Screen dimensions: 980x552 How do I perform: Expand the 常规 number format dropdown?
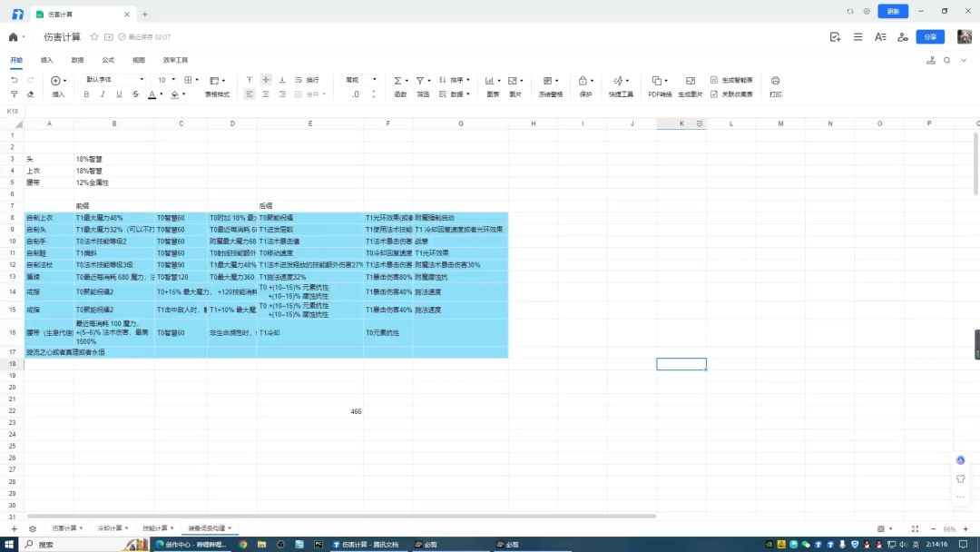pos(360,80)
